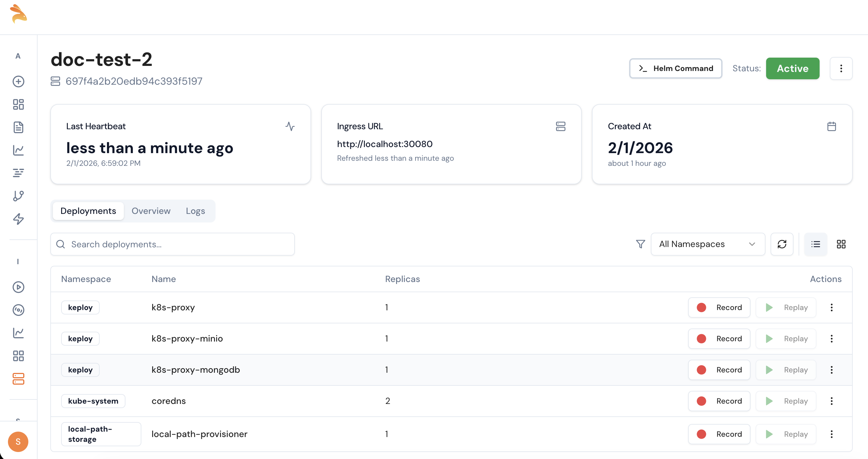
Task: Open the All Namespaces dropdown
Action: [708, 244]
